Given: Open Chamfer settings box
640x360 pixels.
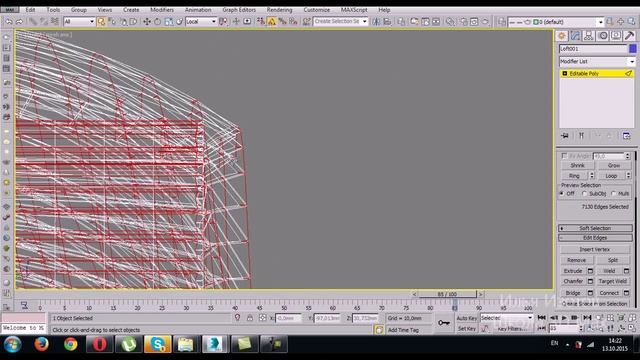Looking at the screenshot, I should (x=590, y=281).
